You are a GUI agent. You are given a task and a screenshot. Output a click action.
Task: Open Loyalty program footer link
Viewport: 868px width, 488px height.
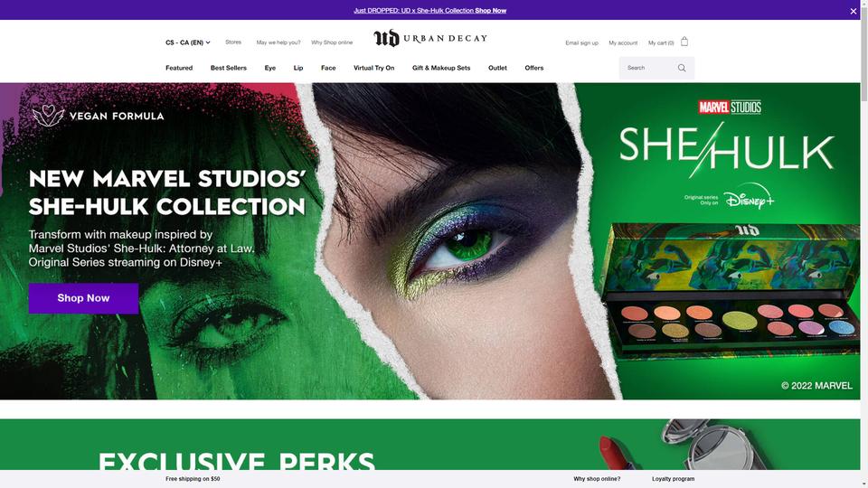(673, 479)
